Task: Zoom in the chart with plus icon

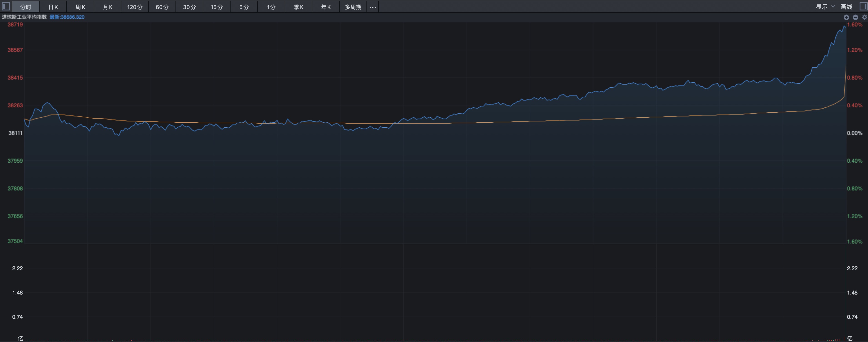Action: pyautogui.click(x=846, y=17)
